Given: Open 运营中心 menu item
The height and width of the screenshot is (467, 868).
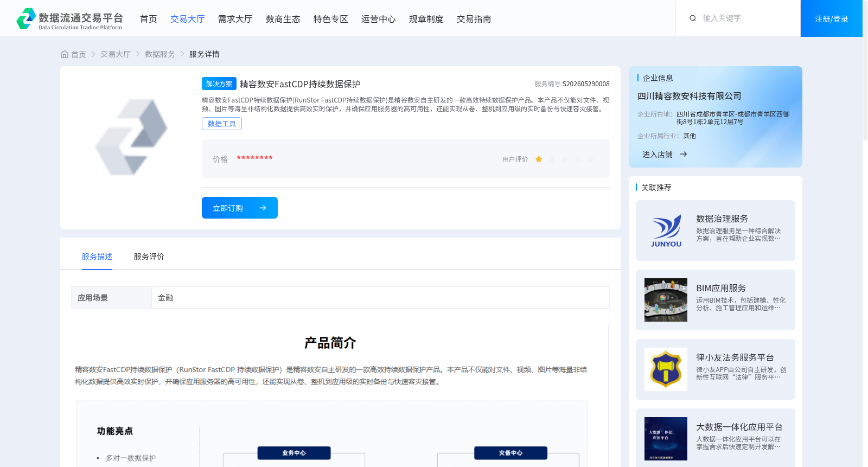Looking at the screenshot, I should 378,19.
